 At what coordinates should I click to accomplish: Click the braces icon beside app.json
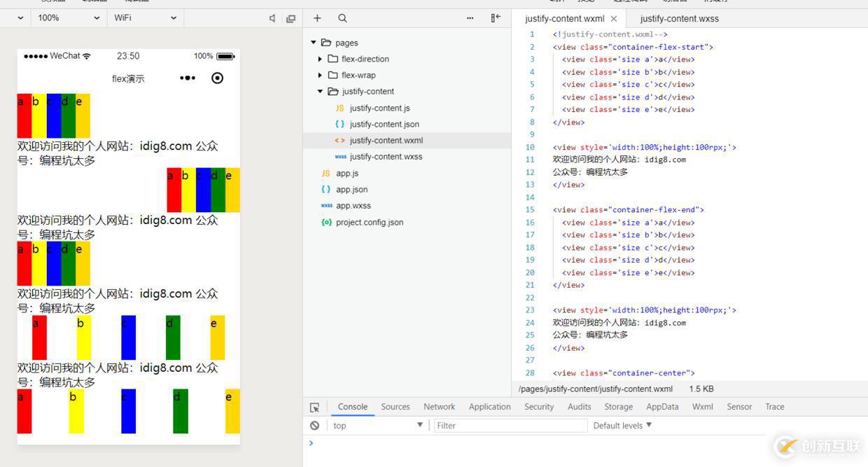[325, 189]
